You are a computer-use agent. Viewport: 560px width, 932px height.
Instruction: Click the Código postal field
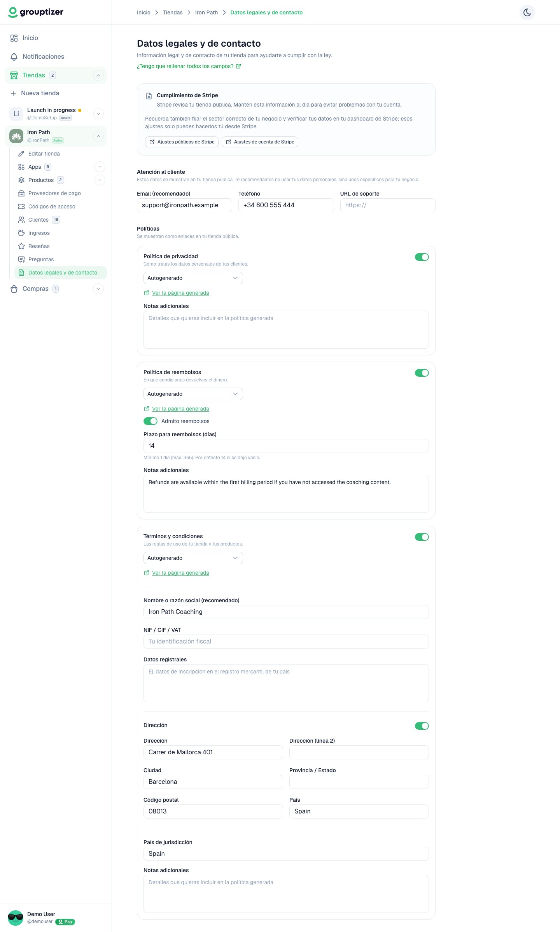pyautogui.click(x=213, y=811)
